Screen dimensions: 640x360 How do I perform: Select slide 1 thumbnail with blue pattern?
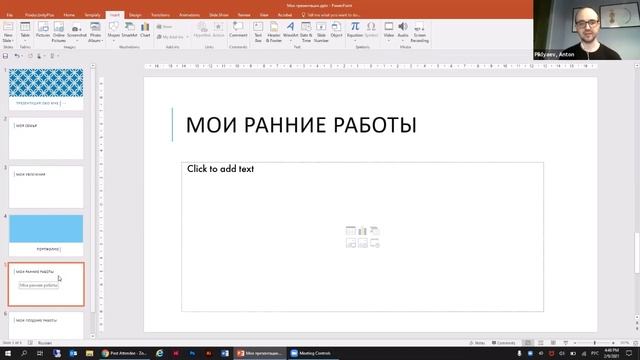click(x=46, y=89)
